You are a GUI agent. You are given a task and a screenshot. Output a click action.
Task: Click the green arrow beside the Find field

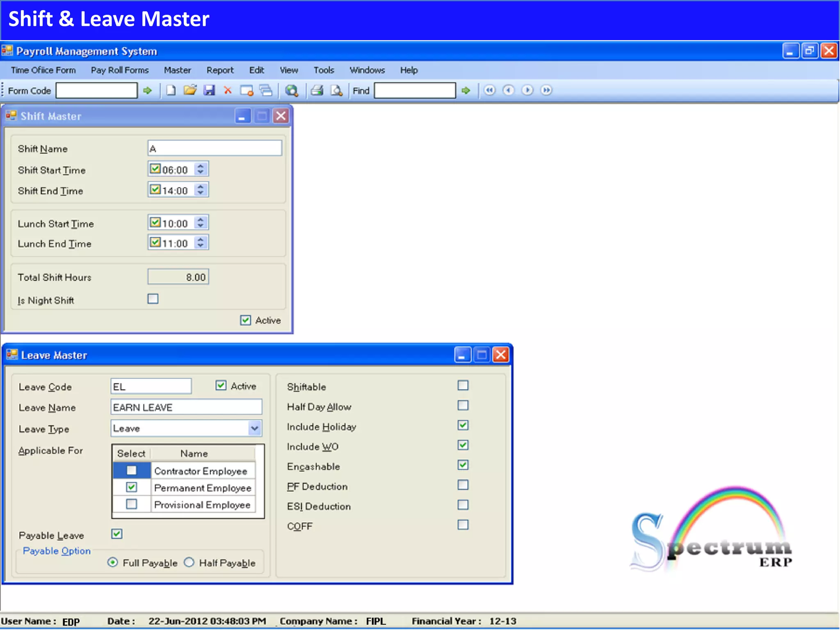[466, 90]
